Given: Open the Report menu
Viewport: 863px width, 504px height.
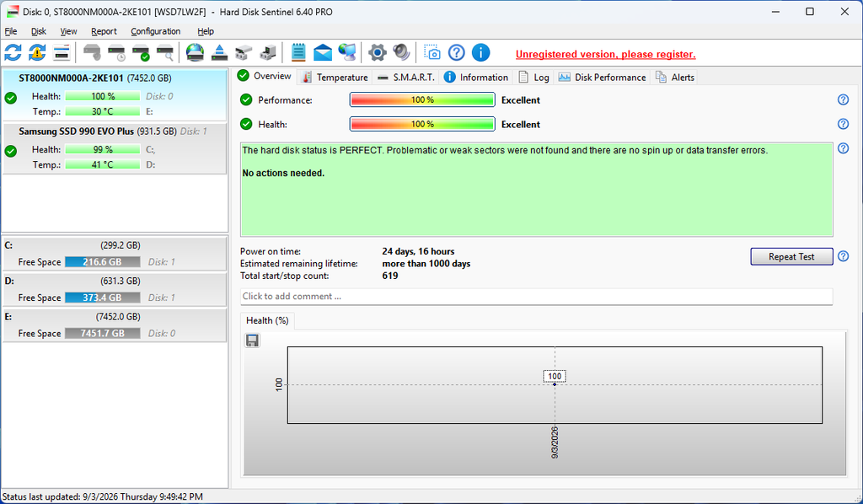Looking at the screenshot, I should pos(104,31).
